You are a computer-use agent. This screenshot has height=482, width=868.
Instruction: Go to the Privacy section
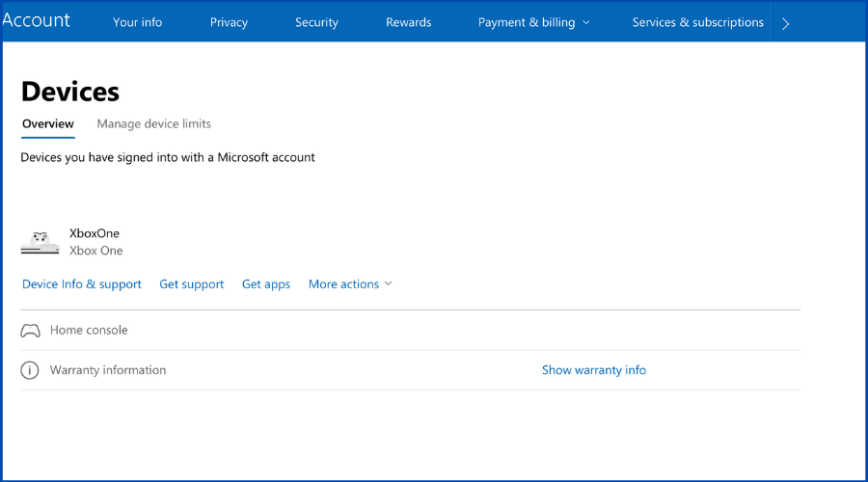tap(229, 22)
